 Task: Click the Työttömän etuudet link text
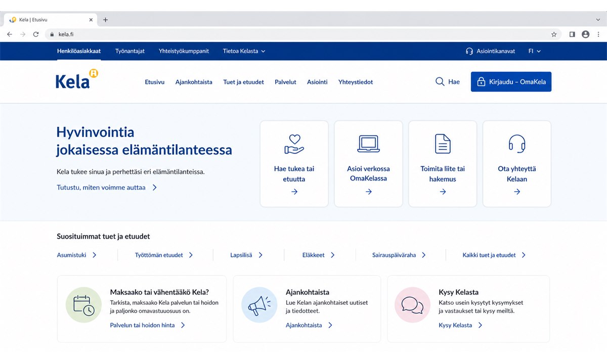[x=159, y=255]
